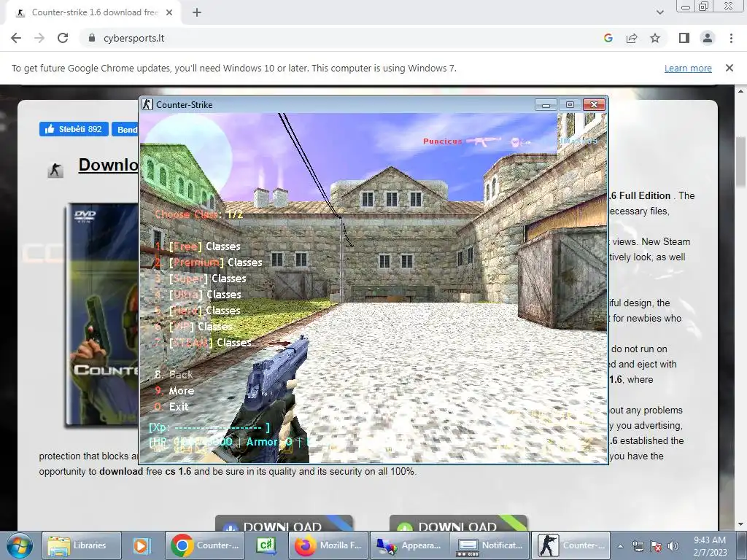
Task: Minimize the Counter-Strike game window
Action: coord(546,105)
